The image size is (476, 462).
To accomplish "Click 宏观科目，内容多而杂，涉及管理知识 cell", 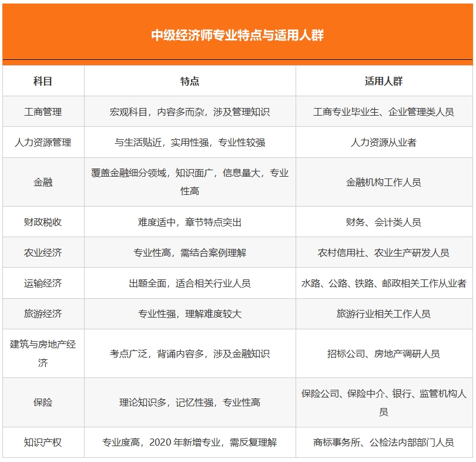I will pyautogui.click(x=190, y=112).
